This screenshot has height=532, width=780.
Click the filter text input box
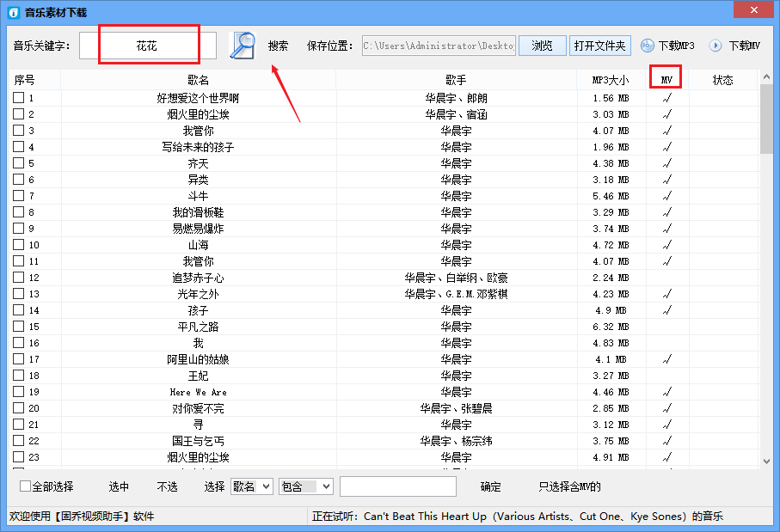(398, 486)
